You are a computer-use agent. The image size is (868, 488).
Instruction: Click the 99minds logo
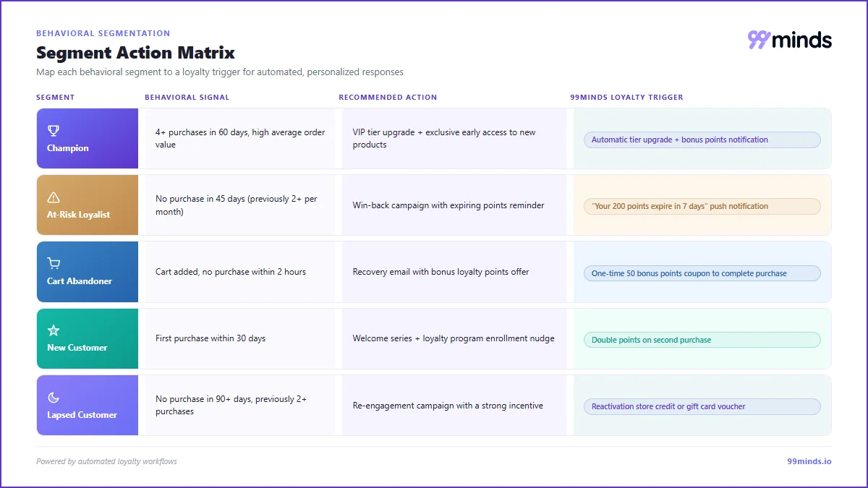tap(790, 40)
